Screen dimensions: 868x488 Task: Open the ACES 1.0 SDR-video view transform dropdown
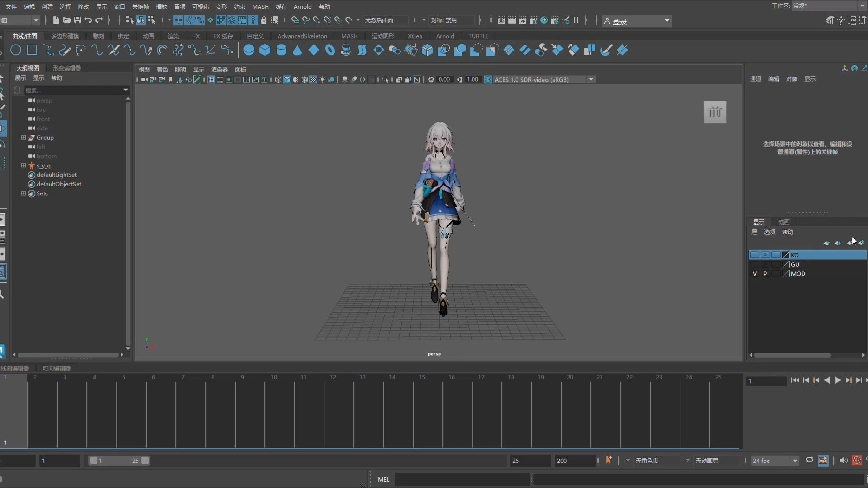click(544, 80)
